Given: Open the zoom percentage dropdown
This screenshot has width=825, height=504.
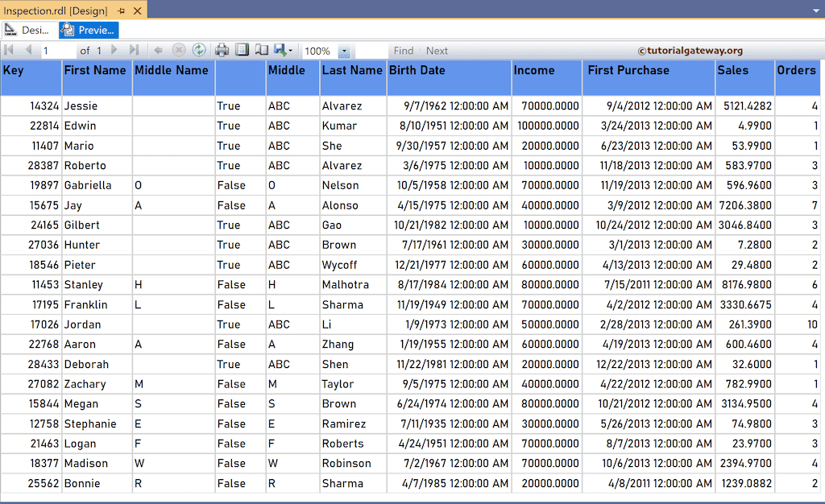Looking at the screenshot, I should tap(344, 50).
